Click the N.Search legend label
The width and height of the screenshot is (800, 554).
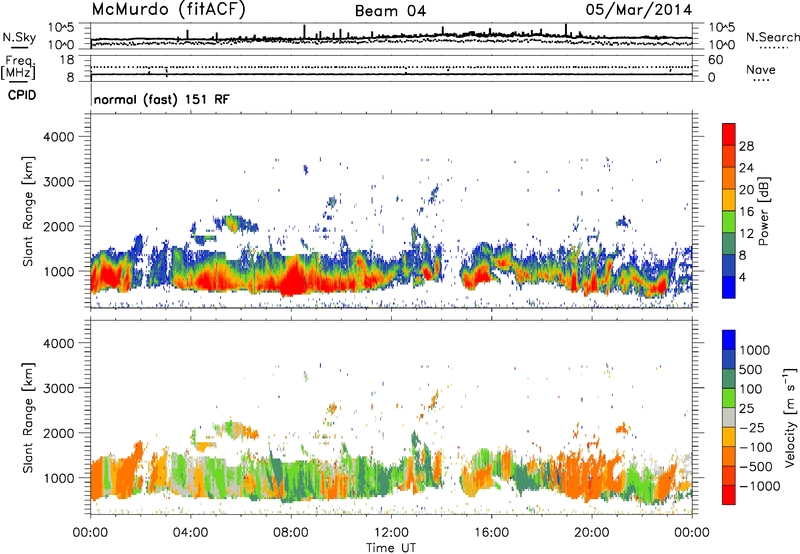(x=772, y=37)
